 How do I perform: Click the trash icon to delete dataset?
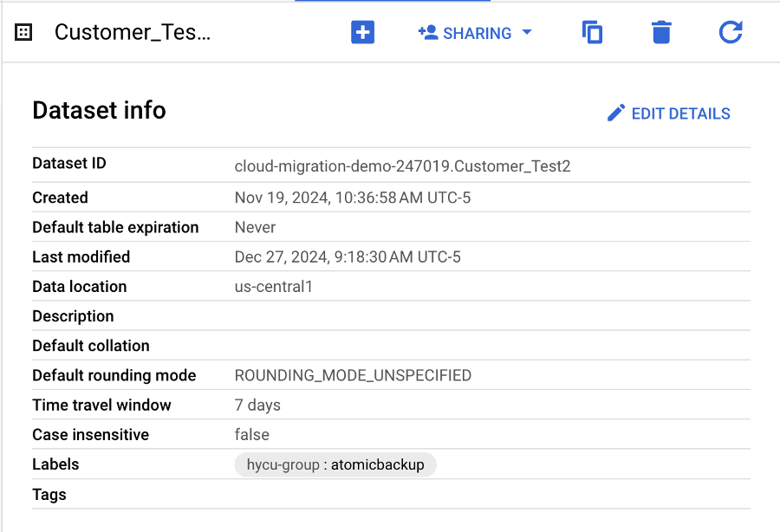coord(661,33)
